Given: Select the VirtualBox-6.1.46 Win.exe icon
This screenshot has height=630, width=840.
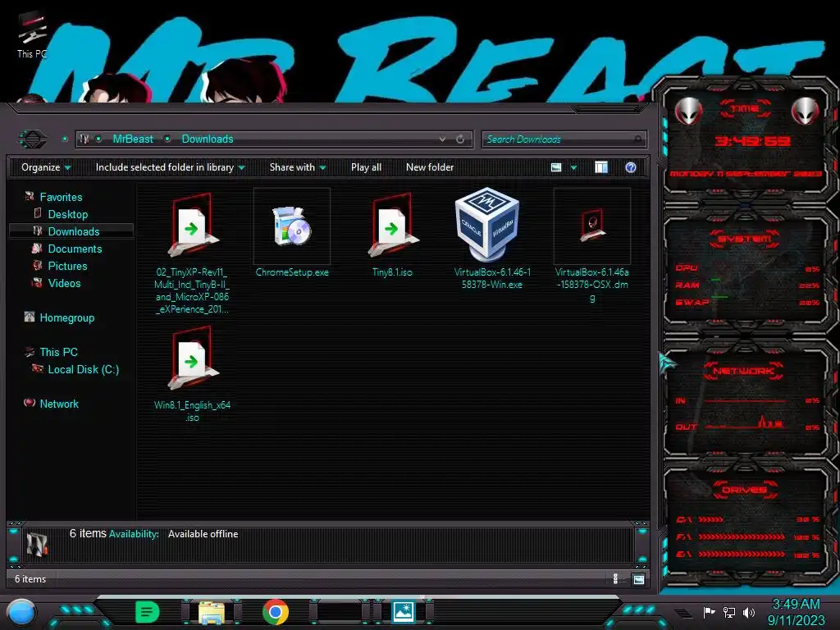Looking at the screenshot, I should point(486,225).
